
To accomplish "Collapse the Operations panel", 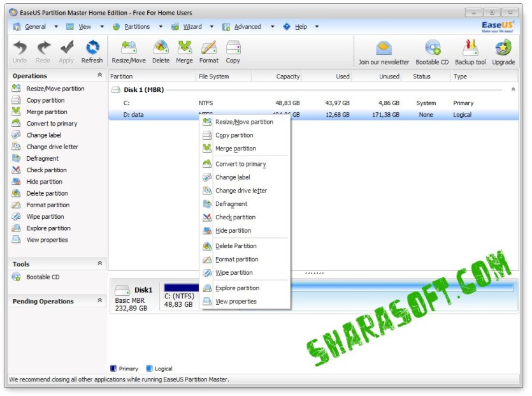I will [100, 75].
